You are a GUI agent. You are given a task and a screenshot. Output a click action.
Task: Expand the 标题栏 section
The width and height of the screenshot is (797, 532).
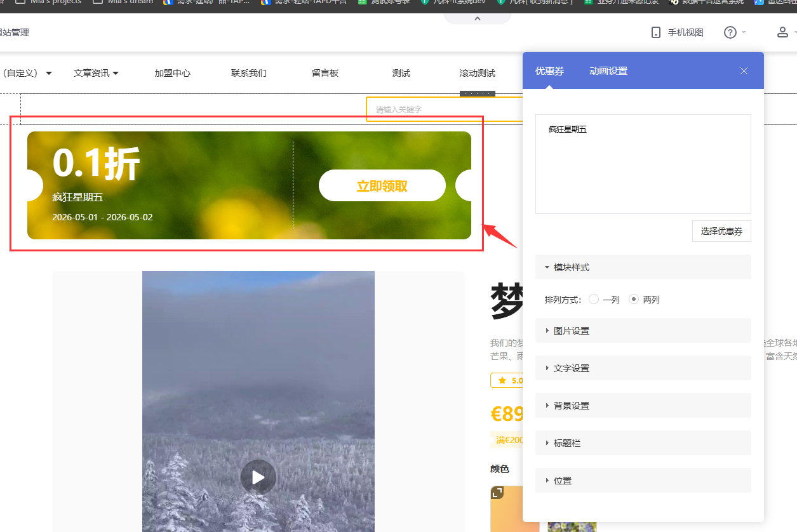[x=643, y=443]
